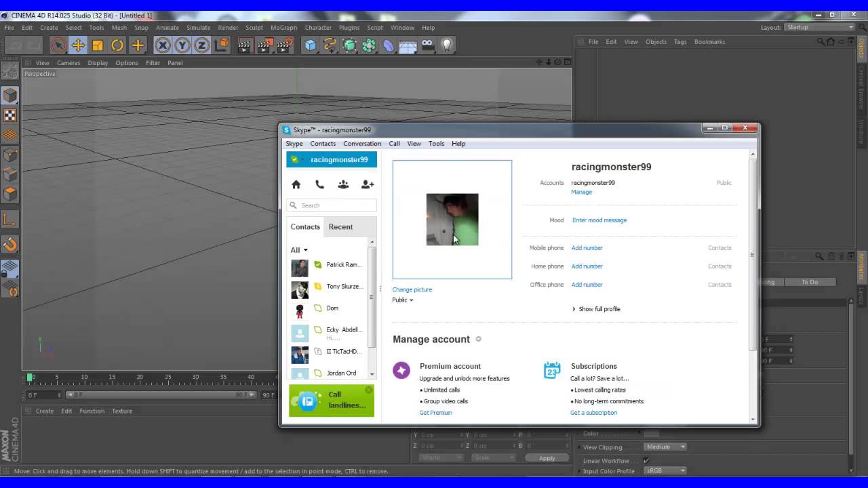Click the Apply button in coordinates panel
The height and width of the screenshot is (488, 868).
(547, 458)
